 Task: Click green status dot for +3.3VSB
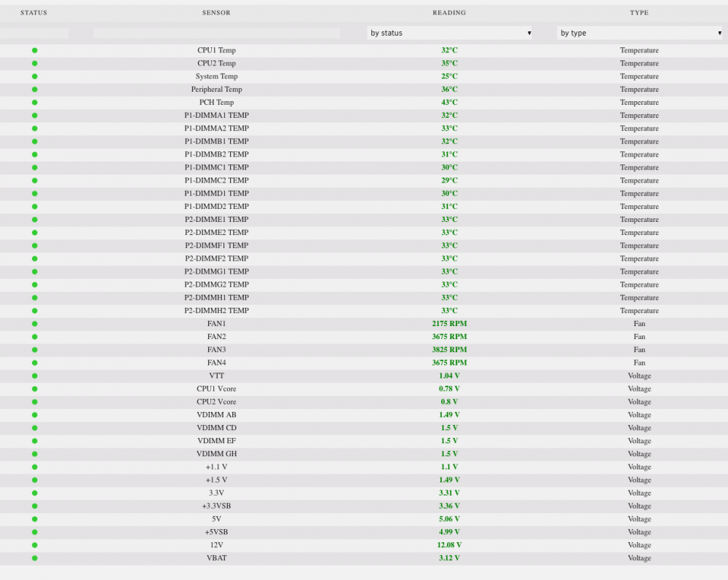[34, 506]
